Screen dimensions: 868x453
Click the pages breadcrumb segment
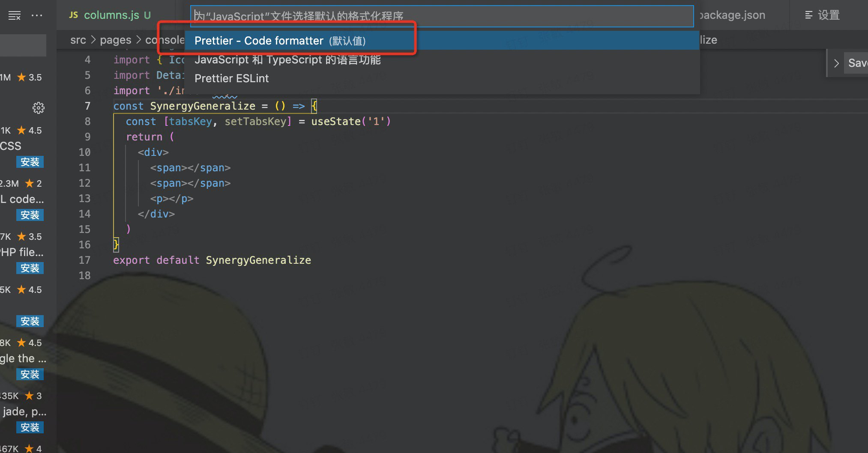(116, 40)
